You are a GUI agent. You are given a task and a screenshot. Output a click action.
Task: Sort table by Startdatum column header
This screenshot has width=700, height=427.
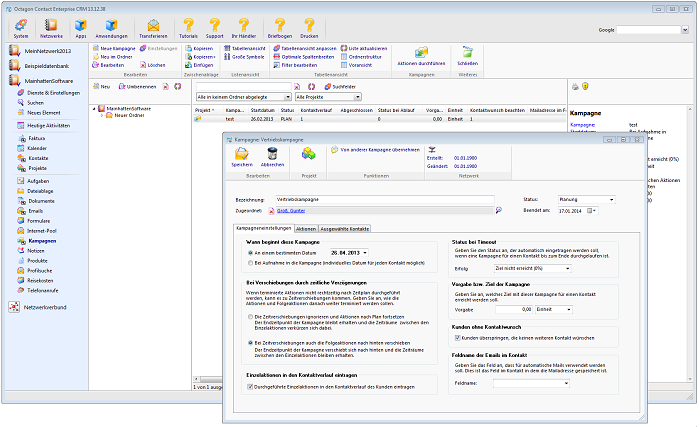click(262, 110)
